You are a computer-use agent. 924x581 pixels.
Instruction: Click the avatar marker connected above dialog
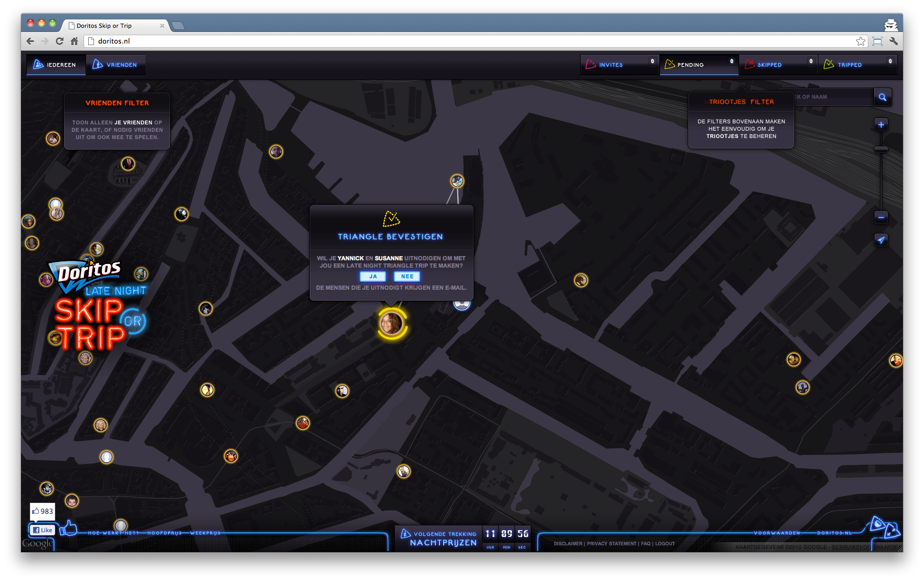(457, 181)
